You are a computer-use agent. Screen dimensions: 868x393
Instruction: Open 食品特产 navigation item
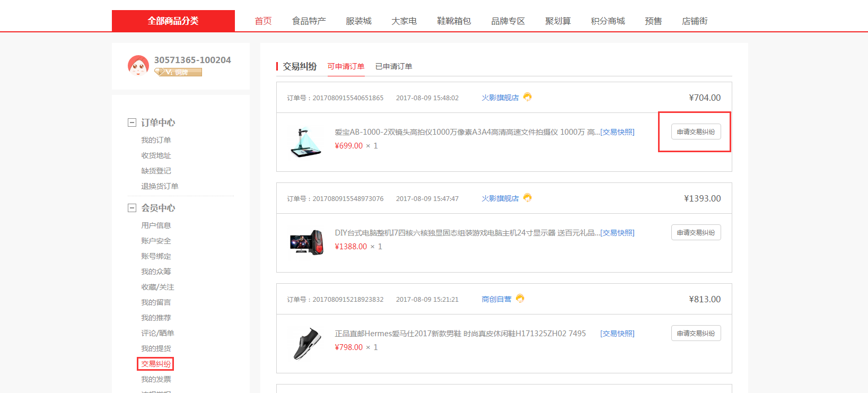[x=309, y=21]
